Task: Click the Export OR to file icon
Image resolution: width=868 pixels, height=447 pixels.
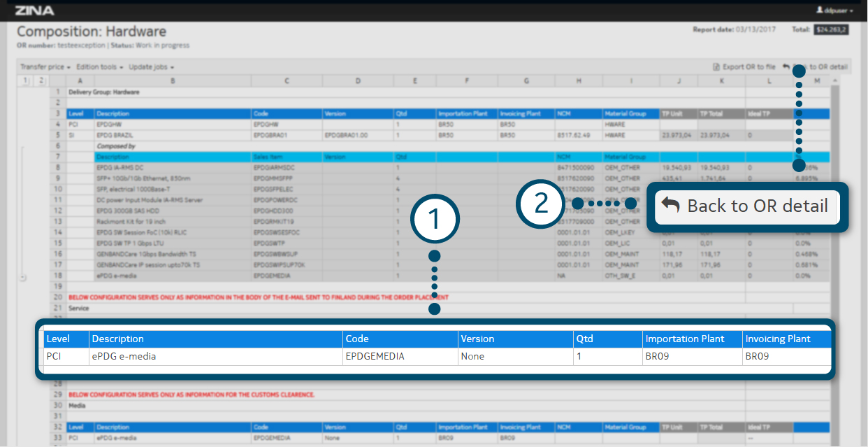Action: coord(716,67)
